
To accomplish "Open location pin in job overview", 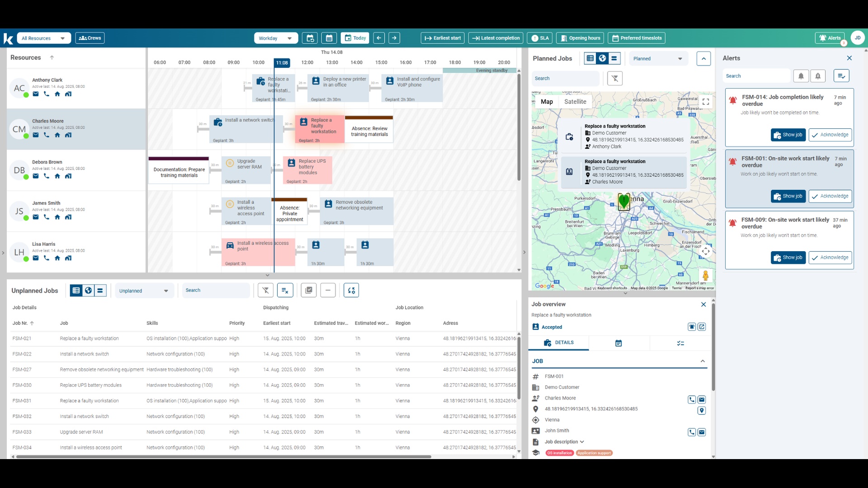I will click(702, 410).
